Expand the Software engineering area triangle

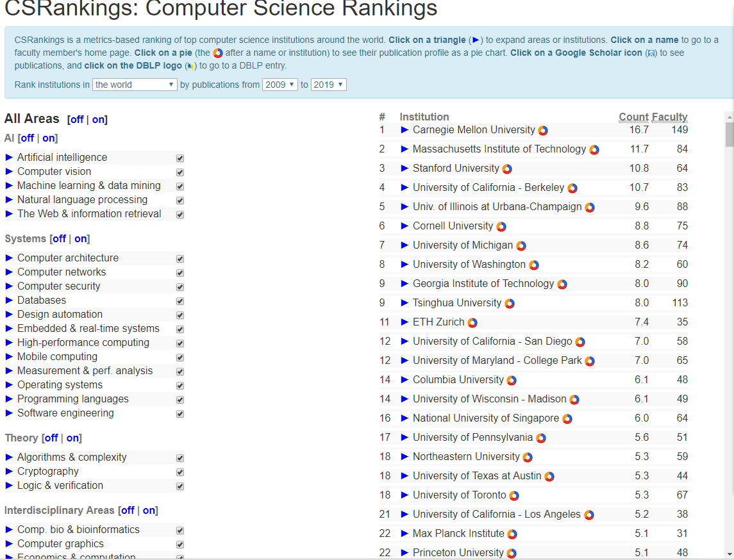pyautogui.click(x=9, y=413)
